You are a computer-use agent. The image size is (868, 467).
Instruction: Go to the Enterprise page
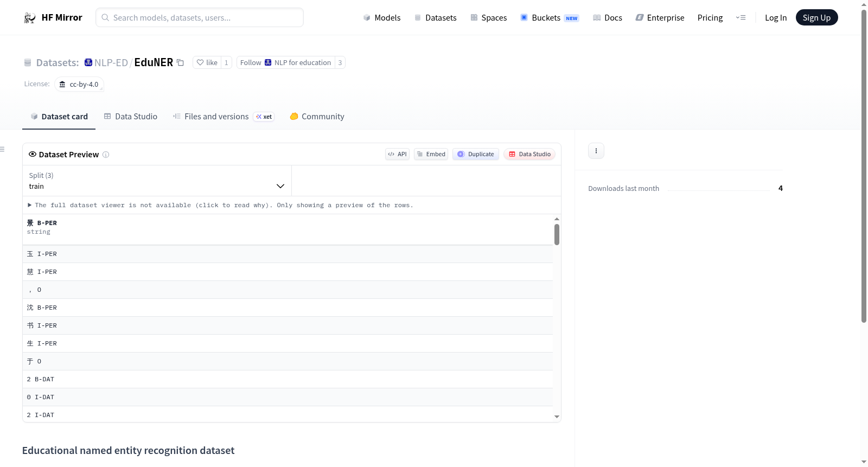pos(660,18)
